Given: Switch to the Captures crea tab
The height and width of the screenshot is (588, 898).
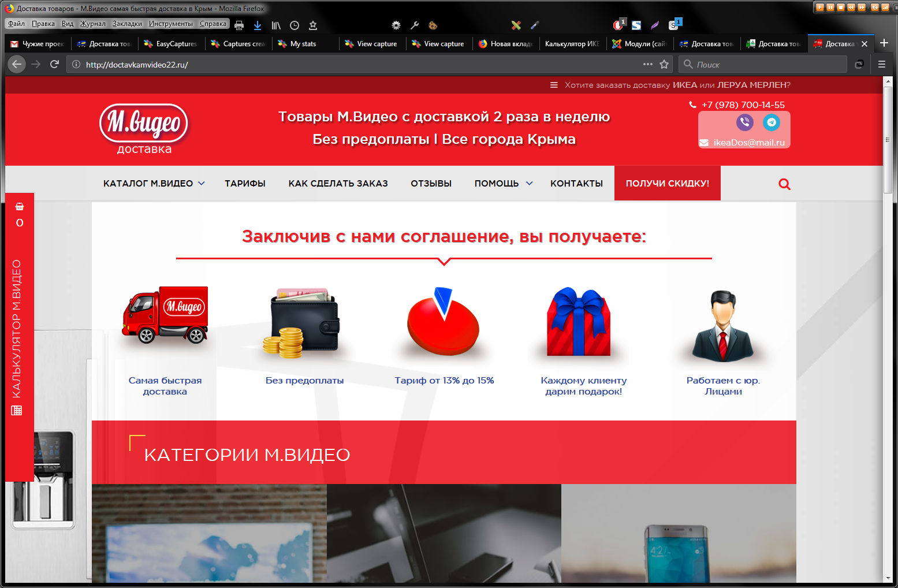Looking at the screenshot, I should click(239, 44).
